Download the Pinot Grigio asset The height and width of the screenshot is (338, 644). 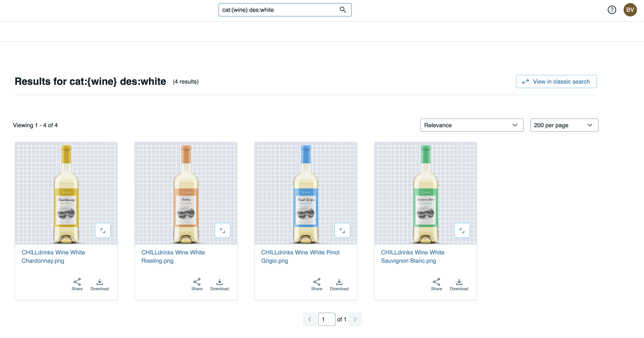click(x=339, y=284)
